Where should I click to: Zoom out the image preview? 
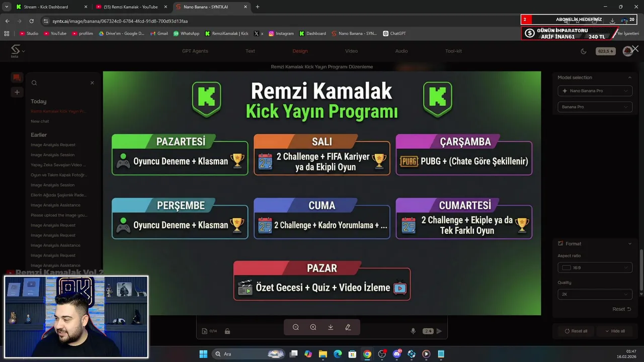point(296,327)
